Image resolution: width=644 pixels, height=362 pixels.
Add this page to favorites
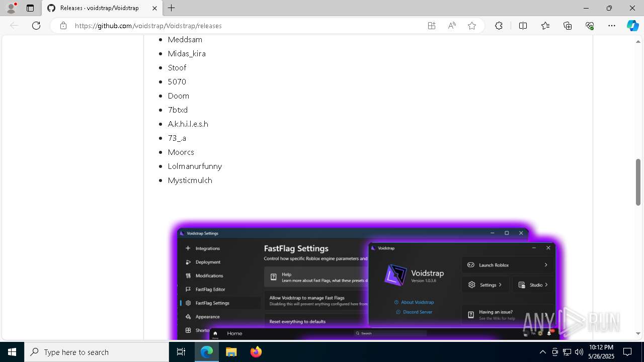(x=472, y=26)
